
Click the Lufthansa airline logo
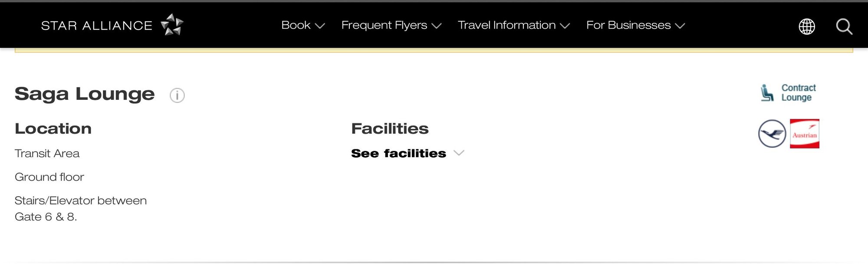(x=772, y=134)
